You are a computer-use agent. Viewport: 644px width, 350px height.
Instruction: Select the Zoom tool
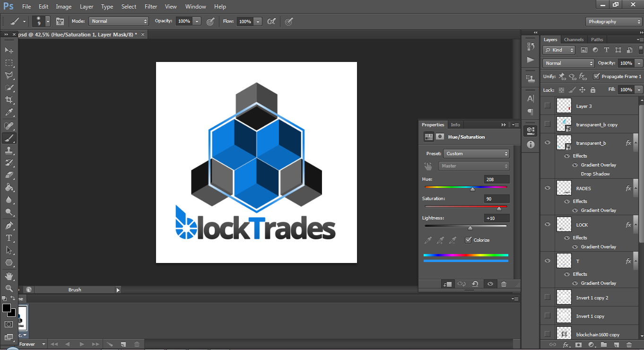[x=9, y=288]
